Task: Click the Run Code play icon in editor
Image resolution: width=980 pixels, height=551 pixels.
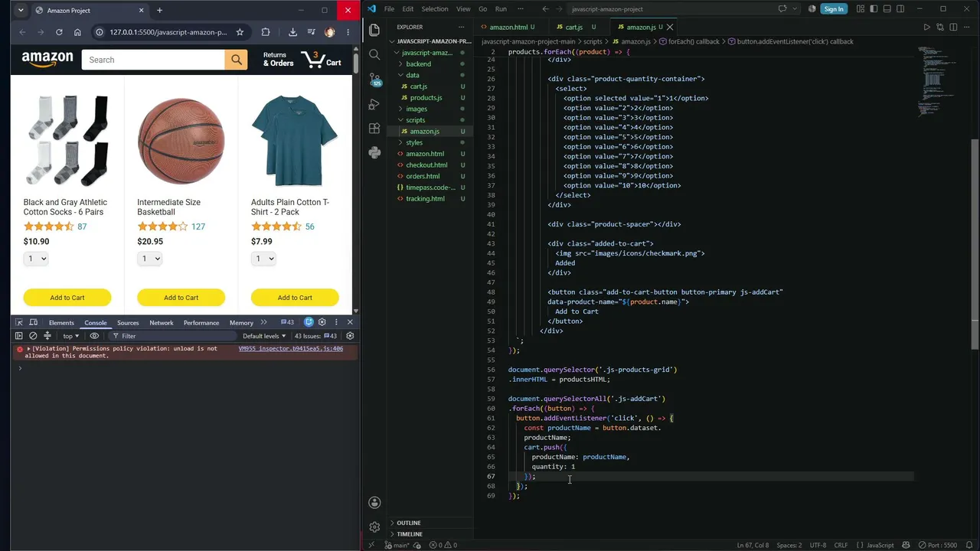Action: pyautogui.click(x=926, y=27)
